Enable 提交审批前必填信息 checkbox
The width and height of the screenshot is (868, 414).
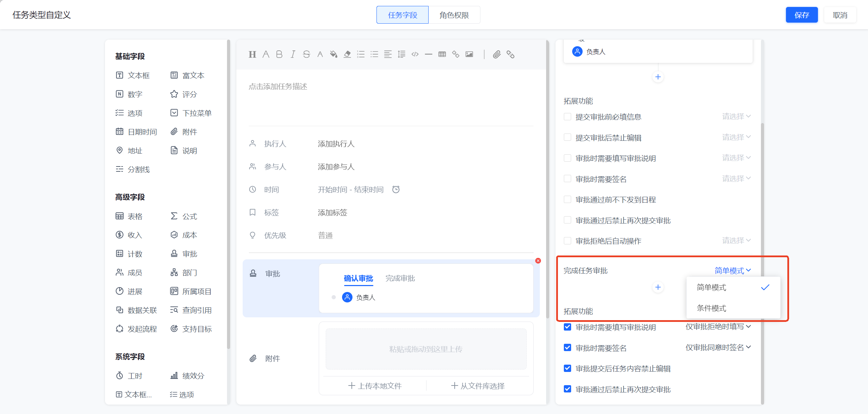click(x=568, y=117)
